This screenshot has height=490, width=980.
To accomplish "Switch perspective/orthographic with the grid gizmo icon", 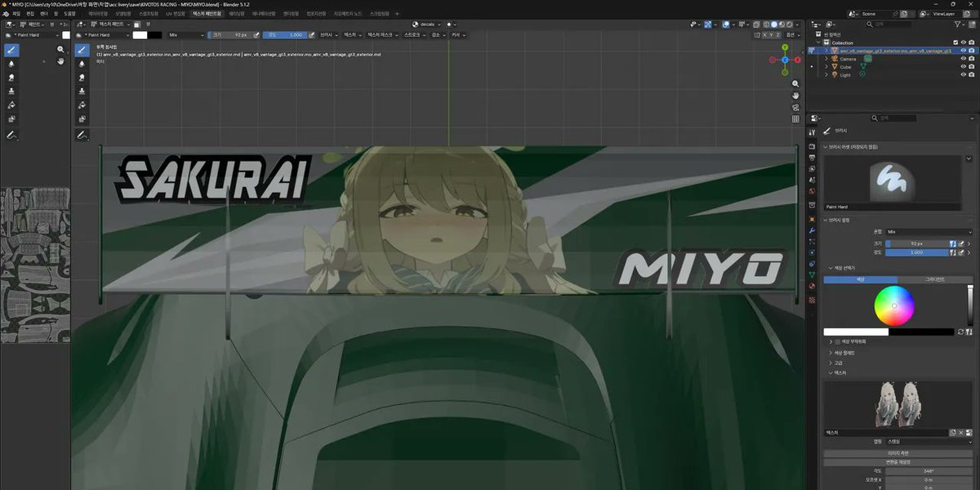I will click(x=795, y=118).
